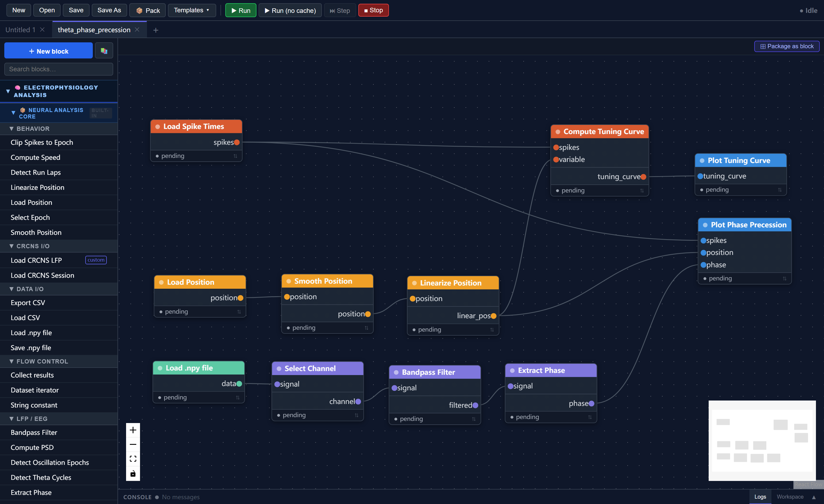Add a new tab with plus icon

pyautogui.click(x=156, y=30)
